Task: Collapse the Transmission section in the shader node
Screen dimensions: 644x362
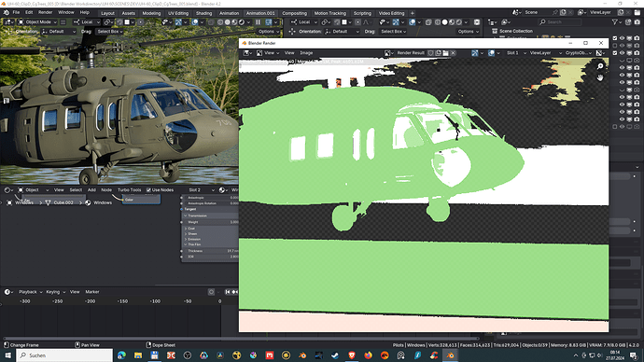Action: point(209,216)
